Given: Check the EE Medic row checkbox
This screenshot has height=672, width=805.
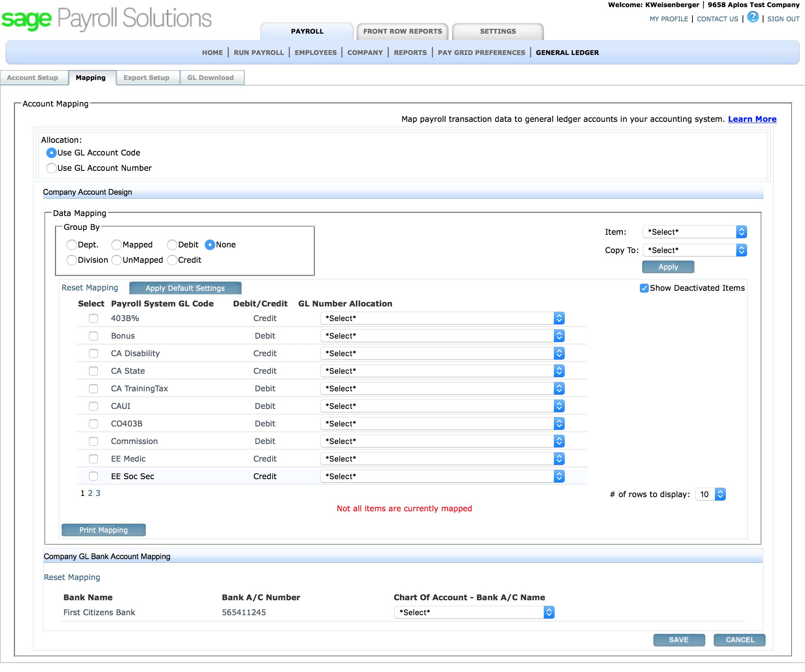Looking at the screenshot, I should point(93,459).
